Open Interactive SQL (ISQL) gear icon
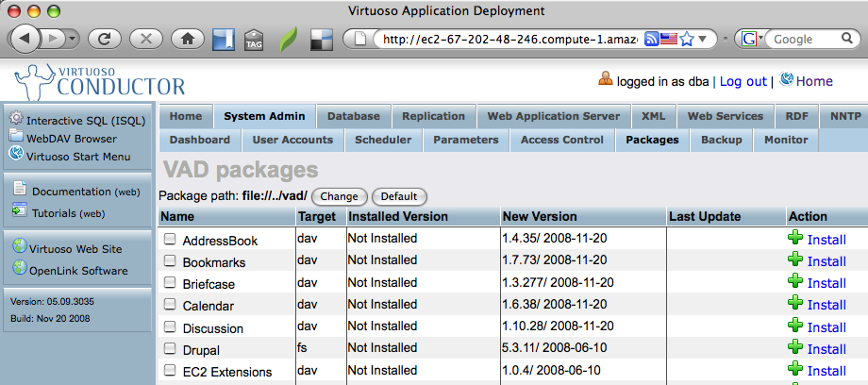The height and width of the screenshot is (385, 868). click(x=16, y=120)
